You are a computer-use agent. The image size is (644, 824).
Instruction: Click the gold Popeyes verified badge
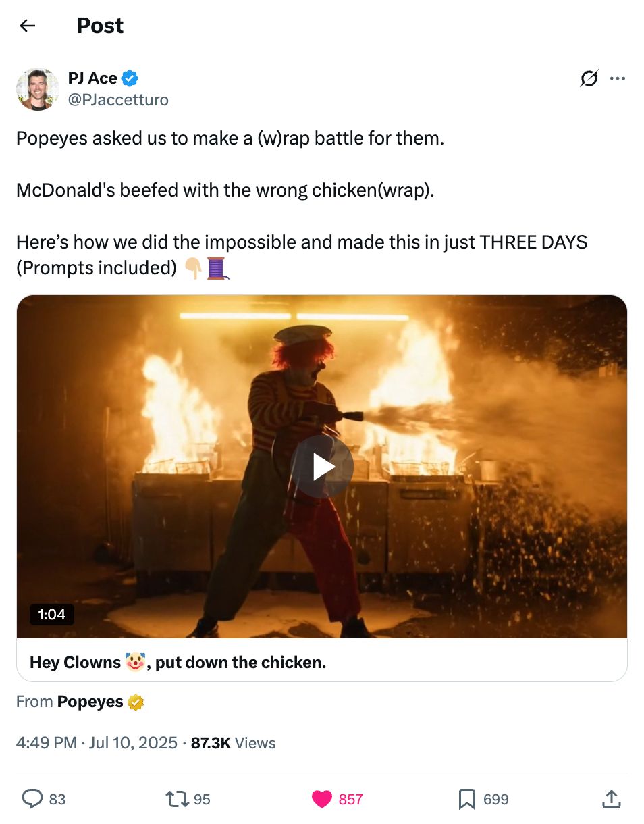coord(136,702)
